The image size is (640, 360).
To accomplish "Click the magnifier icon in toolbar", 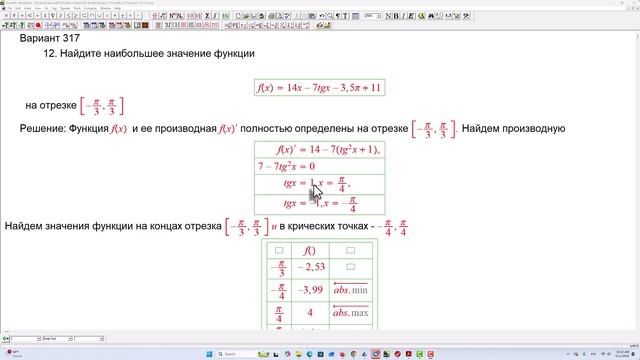I will tap(330, 16).
